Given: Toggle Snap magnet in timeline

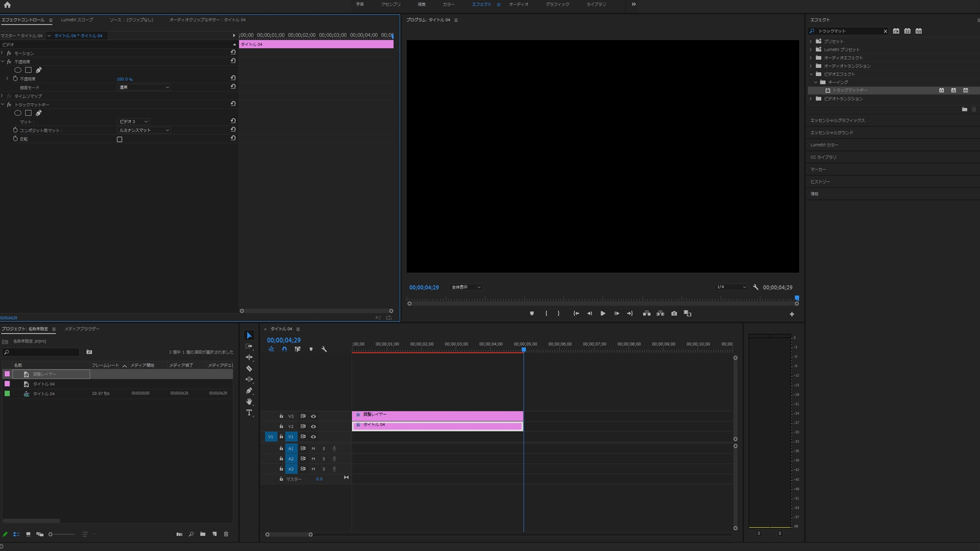Looking at the screenshot, I should click(x=284, y=349).
